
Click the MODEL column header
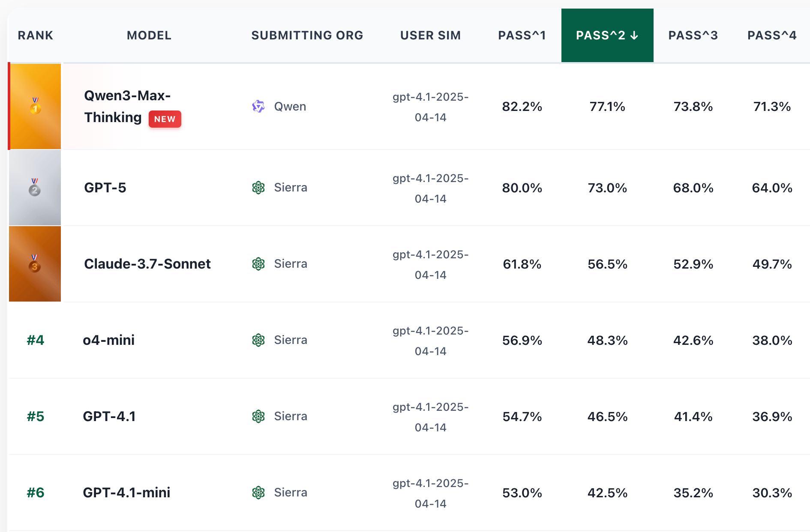pyautogui.click(x=149, y=36)
